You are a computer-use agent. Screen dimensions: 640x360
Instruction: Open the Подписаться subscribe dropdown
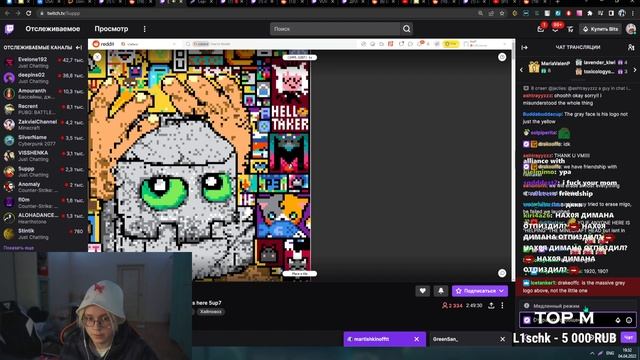click(x=480, y=291)
